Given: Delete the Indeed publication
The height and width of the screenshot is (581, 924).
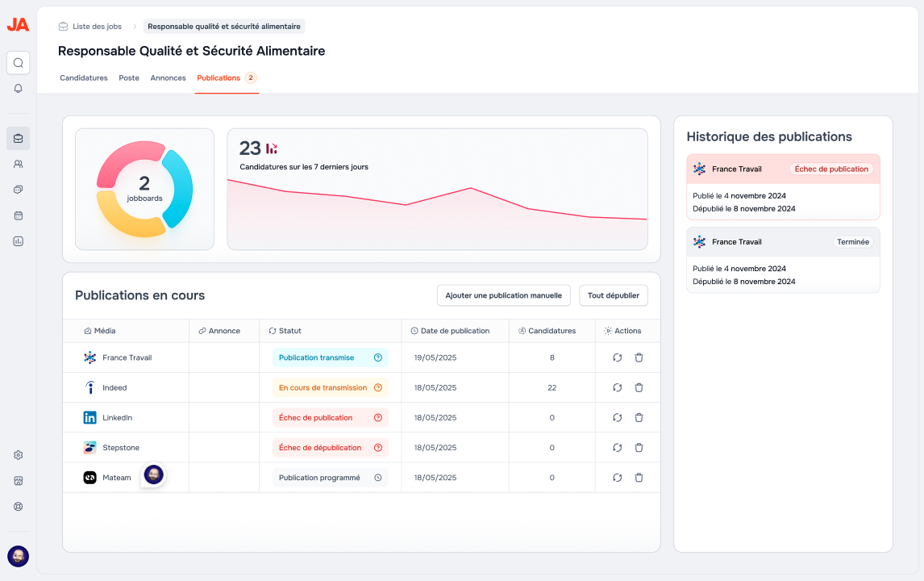Looking at the screenshot, I should (x=639, y=387).
